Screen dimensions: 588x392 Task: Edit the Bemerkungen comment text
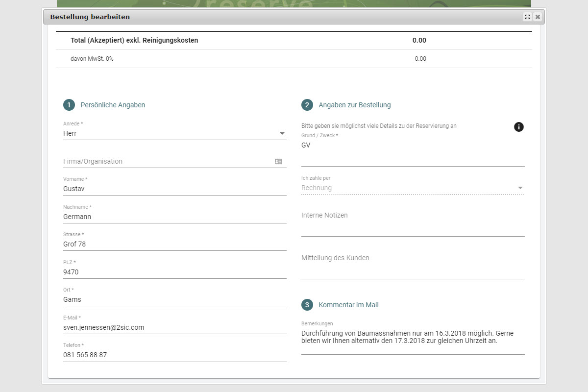[x=413, y=337]
